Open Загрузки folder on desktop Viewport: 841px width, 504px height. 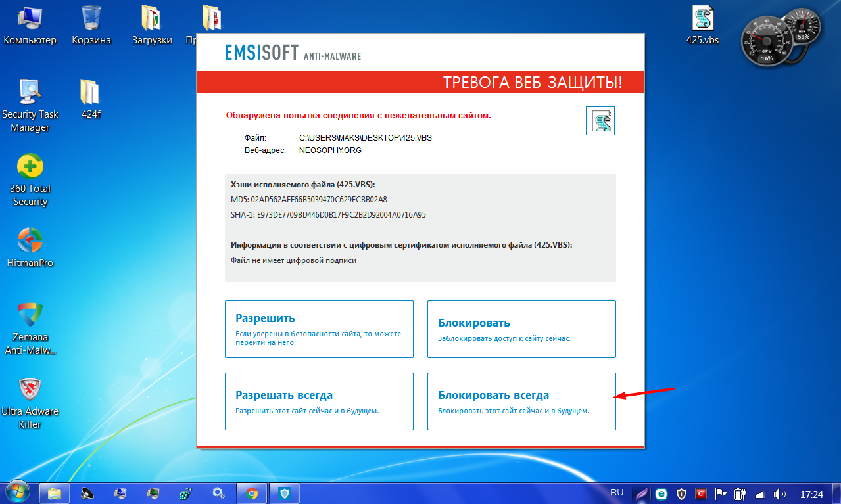coord(152,26)
